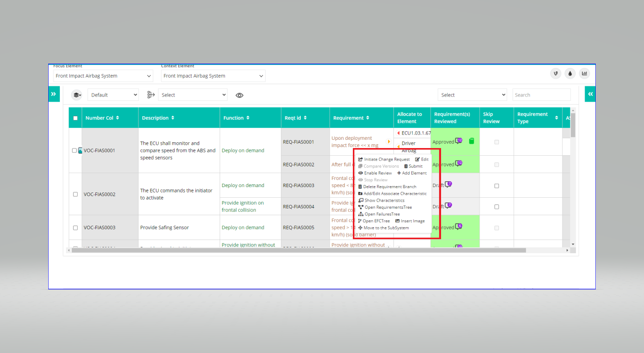Screen dimensions: 644x353
Task: Check the VOC-FIAS0002 row checkbox
Action: pos(75,194)
